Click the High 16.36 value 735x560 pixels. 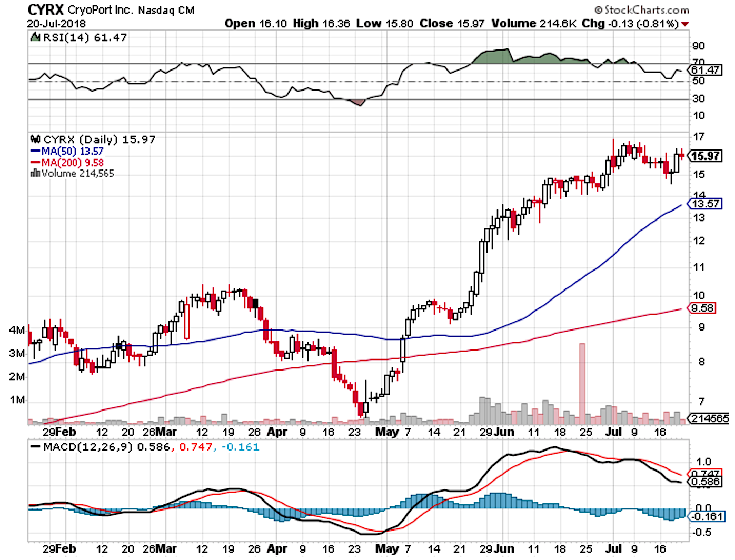(321, 24)
